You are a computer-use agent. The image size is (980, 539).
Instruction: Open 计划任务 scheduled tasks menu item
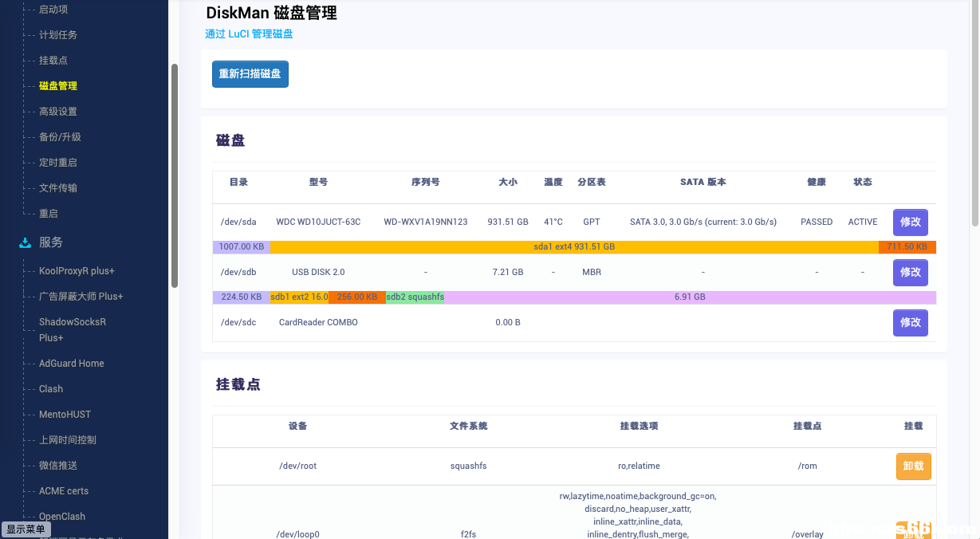(58, 35)
